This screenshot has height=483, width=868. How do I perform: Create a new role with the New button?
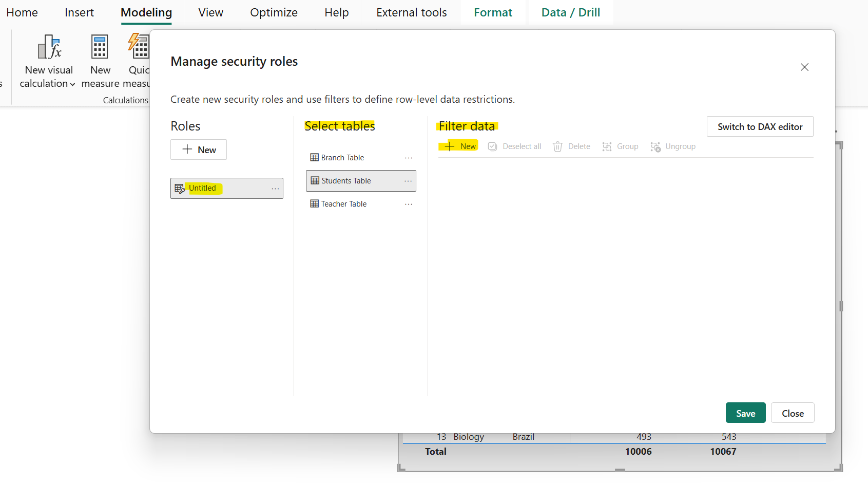click(199, 150)
